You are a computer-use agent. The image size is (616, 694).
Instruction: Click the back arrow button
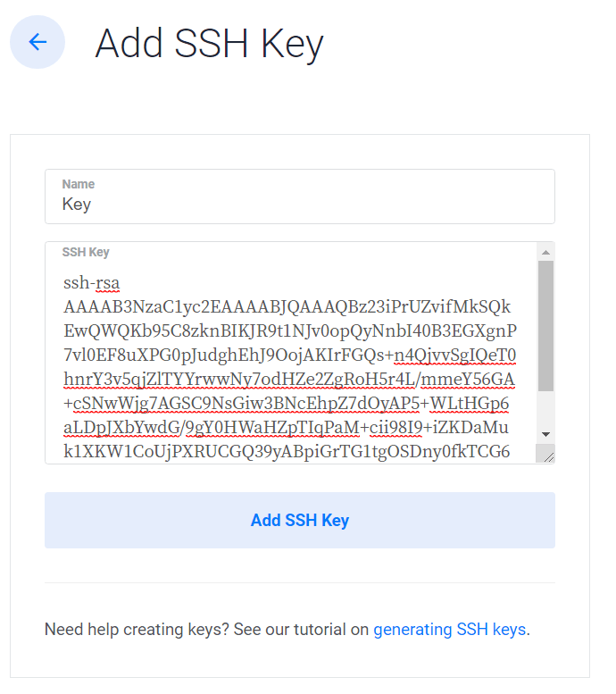[x=37, y=42]
